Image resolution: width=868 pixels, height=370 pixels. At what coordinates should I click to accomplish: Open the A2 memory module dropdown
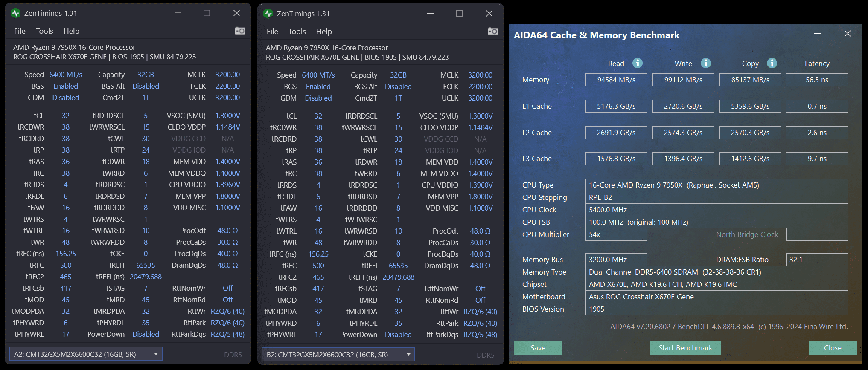coord(85,354)
